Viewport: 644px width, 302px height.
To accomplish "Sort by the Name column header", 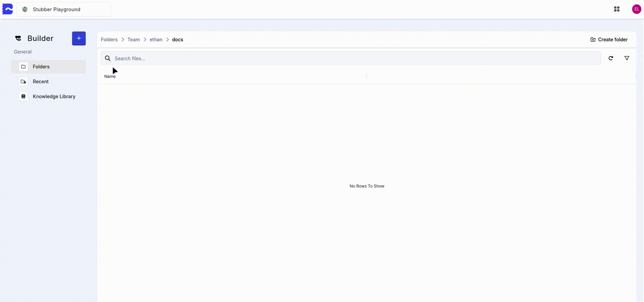I will pos(110,77).
